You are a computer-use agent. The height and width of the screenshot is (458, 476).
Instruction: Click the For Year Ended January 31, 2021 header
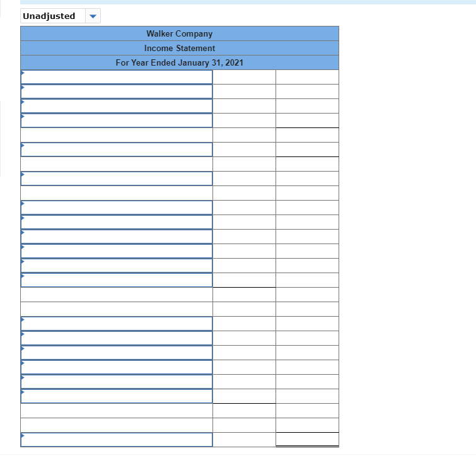coord(180,62)
